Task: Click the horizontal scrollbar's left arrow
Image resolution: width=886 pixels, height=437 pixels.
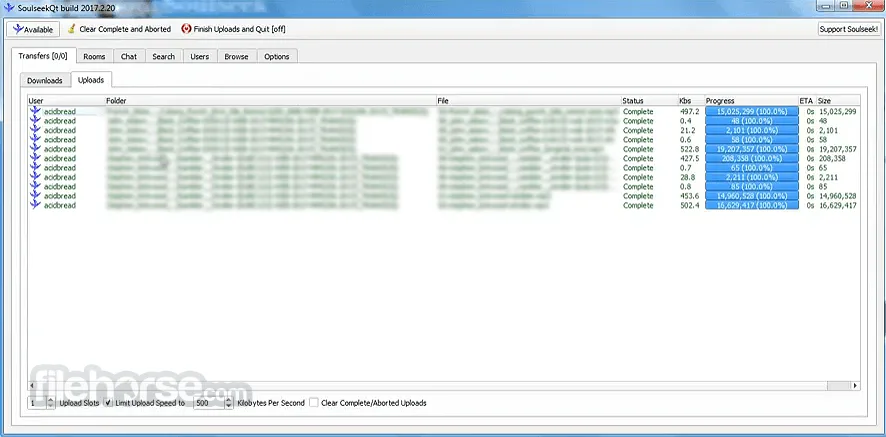Action: [x=32, y=386]
